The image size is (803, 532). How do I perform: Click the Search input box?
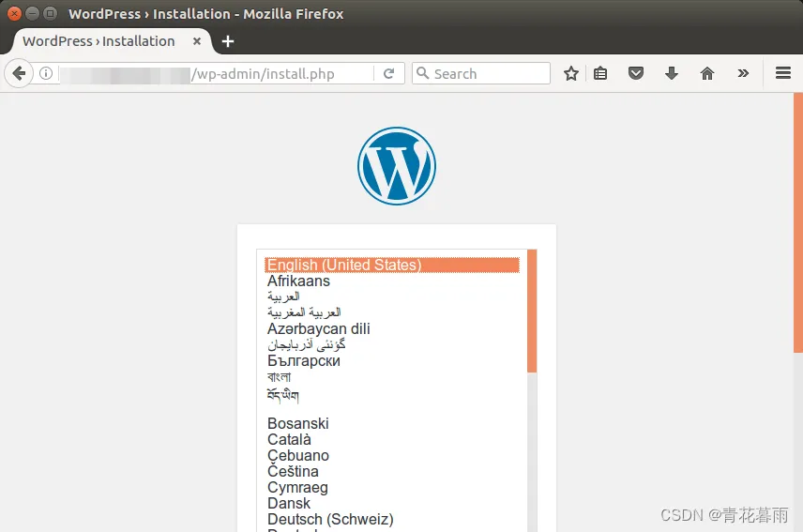pos(481,73)
